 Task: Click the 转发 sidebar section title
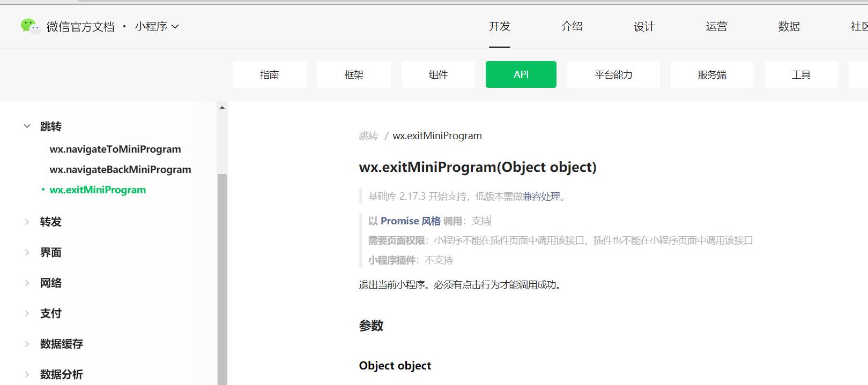(x=51, y=222)
